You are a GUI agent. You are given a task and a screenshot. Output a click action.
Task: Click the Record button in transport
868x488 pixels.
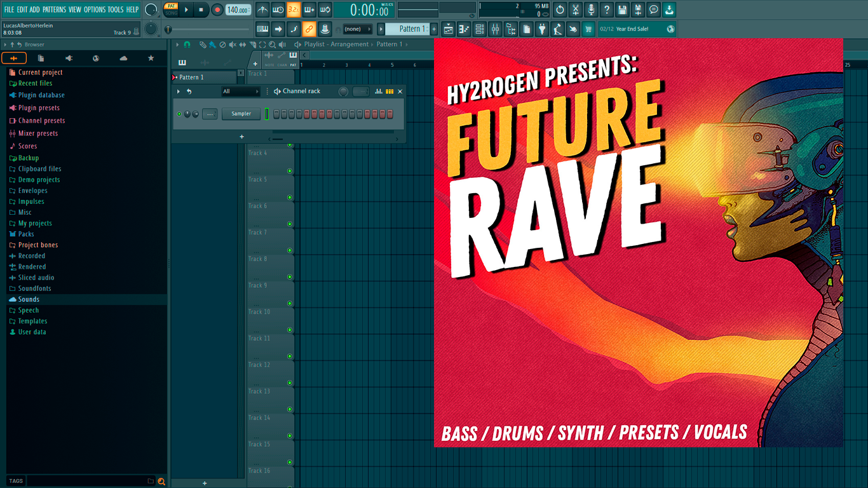[217, 10]
